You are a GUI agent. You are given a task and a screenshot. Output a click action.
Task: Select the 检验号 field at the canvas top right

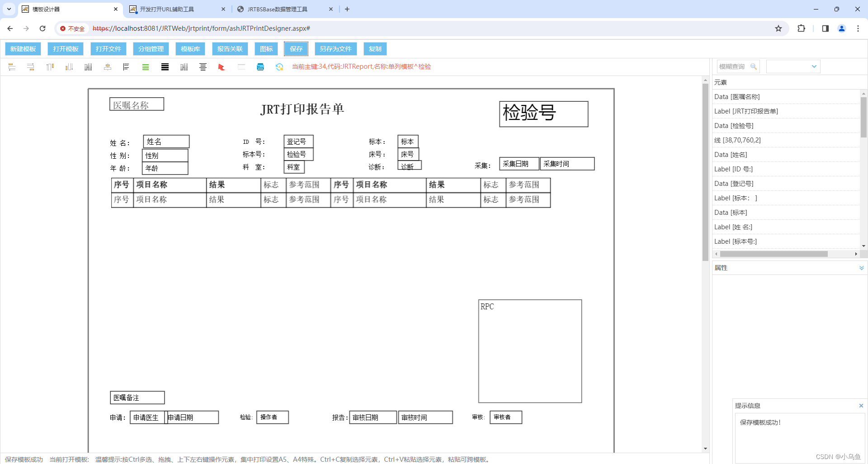pyautogui.click(x=544, y=114)
